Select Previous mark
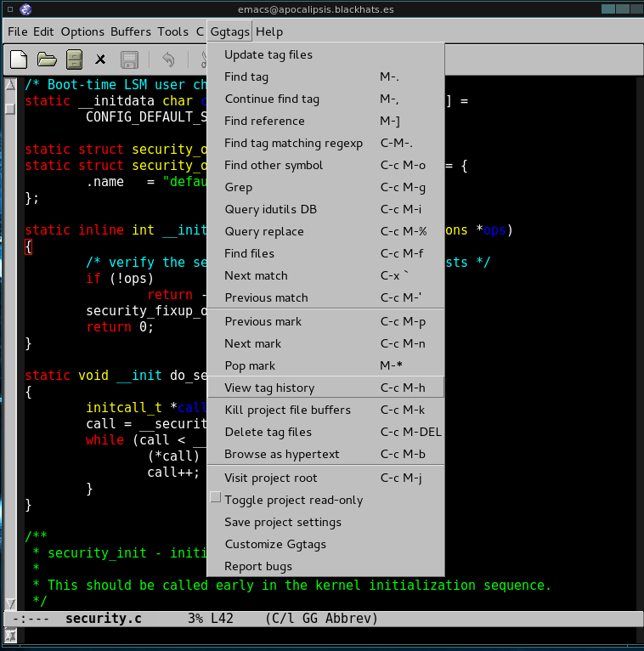Viewport: 644px width, 651px height. coord(325,322)
